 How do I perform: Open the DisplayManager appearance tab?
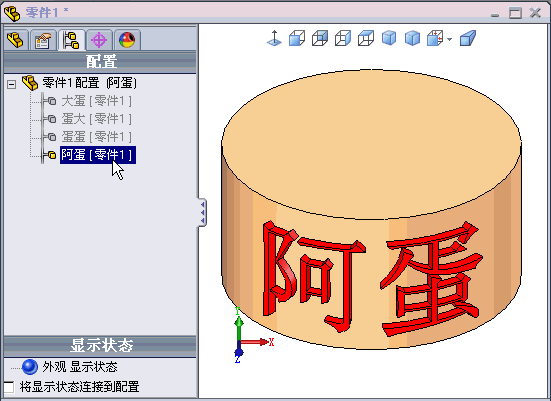pyautogui.click(x=127, y=40)
